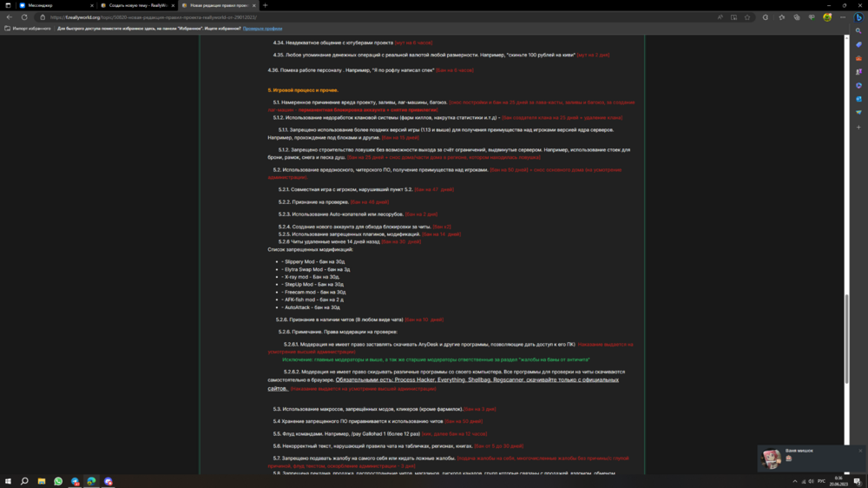Click AFK-fish mod list item
Screen dimensions: 868x488
pyautogui.click(x=314, y=300)
